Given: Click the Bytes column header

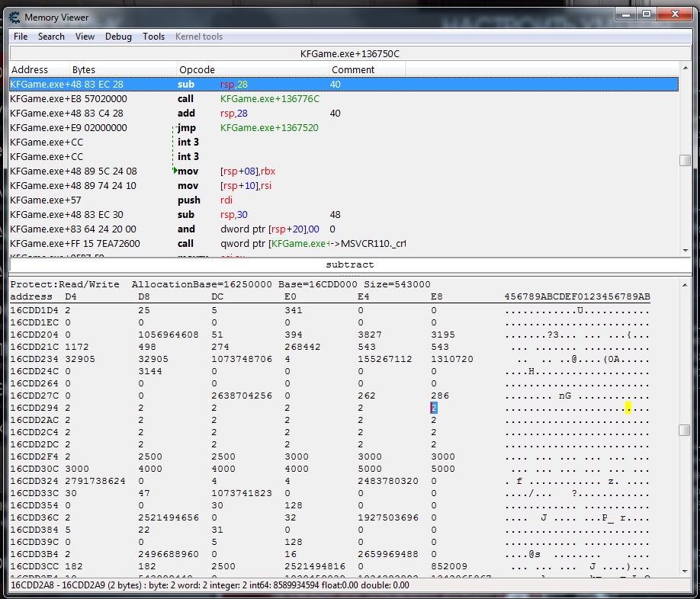Looking at the screenshot, I should coord(123,69).
